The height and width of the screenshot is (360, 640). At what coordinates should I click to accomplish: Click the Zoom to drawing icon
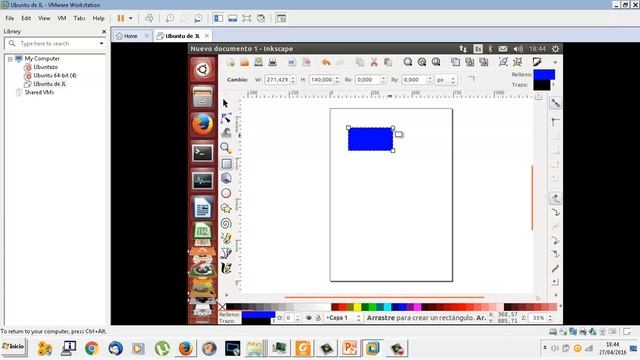(422, 62)
